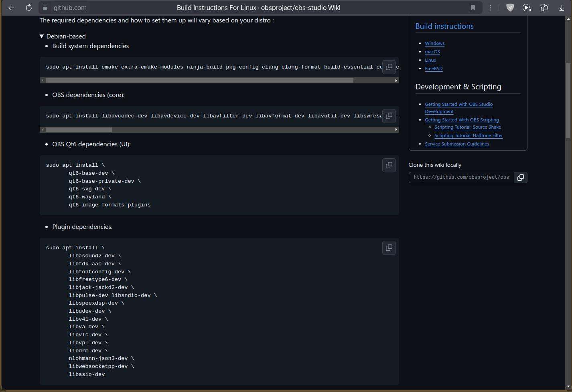Open Scripting Tutorial: Halftone Filter link
Image resolution: width=572 pixels, height=392 pixels.
(469, 135)
